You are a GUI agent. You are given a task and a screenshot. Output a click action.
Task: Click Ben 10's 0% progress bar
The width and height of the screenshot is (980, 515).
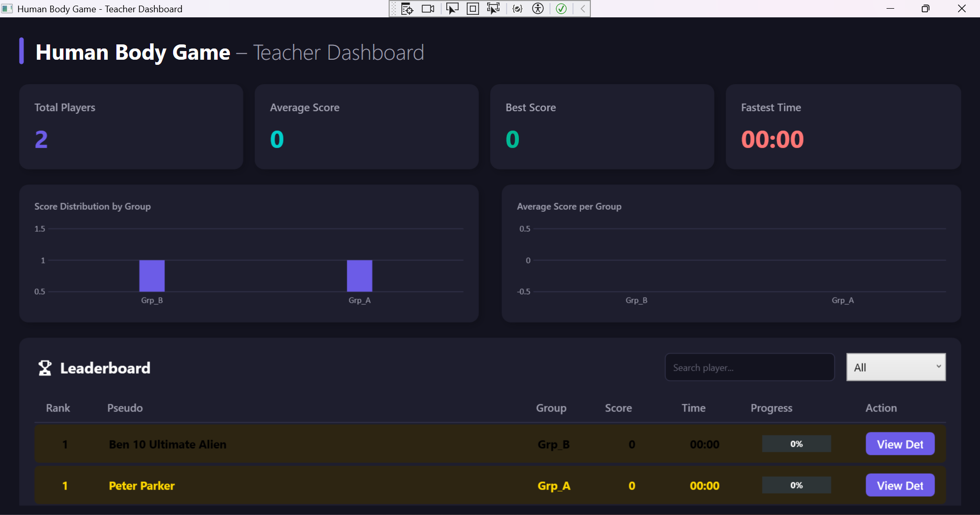(x=796, y=444)
